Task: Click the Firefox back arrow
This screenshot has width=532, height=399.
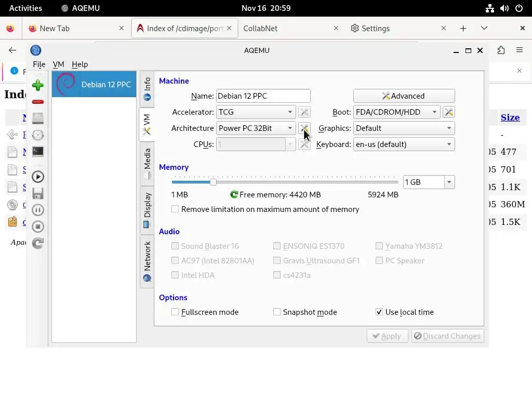Action: click(x=12, y=50)
